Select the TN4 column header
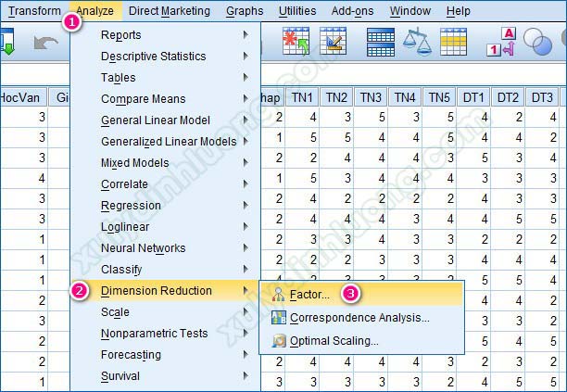The width and height of the screenshot is (567, 392). (x=405, y=97)
